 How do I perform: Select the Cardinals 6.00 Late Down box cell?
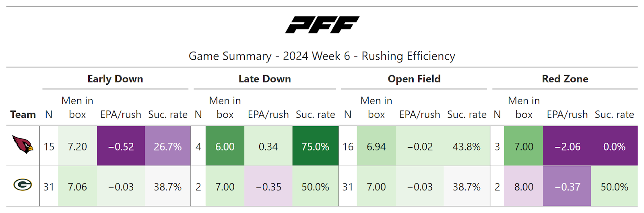click(225, 146)
